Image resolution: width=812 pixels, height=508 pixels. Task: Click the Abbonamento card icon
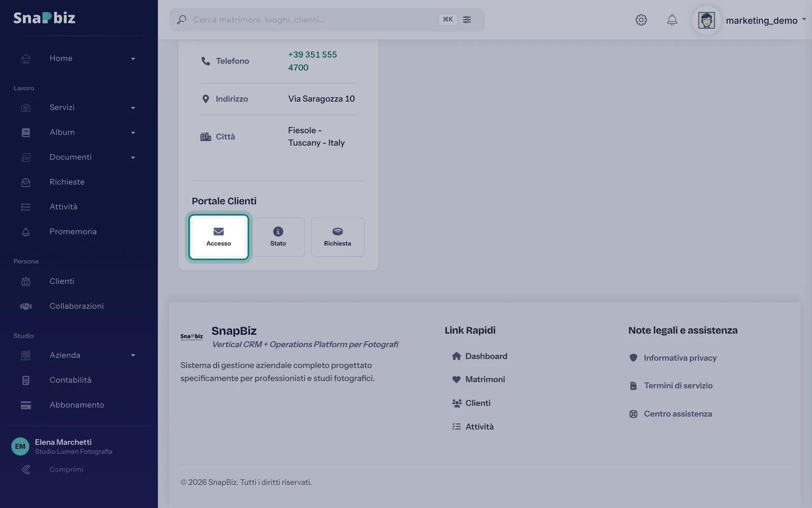pos(26,405)
